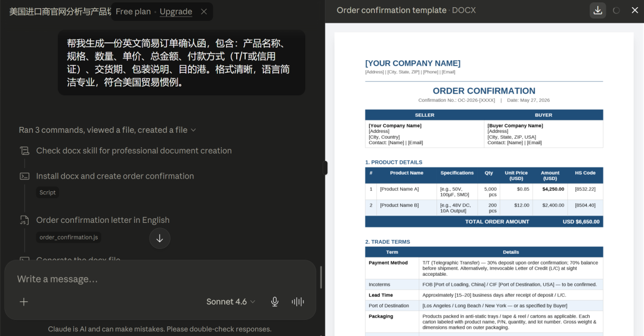
Task: Click the [8532.22] HS code cell
Action: 585,192
